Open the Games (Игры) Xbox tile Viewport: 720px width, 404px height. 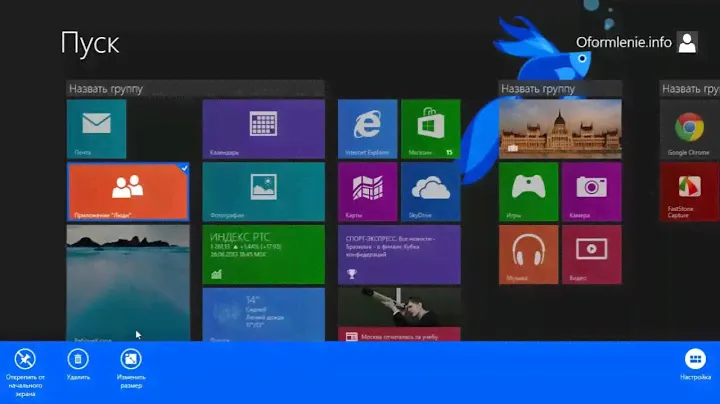click(528, 190)
